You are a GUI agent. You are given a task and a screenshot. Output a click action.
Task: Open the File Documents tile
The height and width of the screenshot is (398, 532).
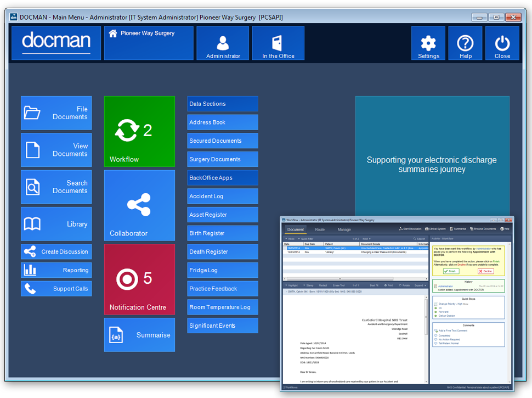(56, 113)
